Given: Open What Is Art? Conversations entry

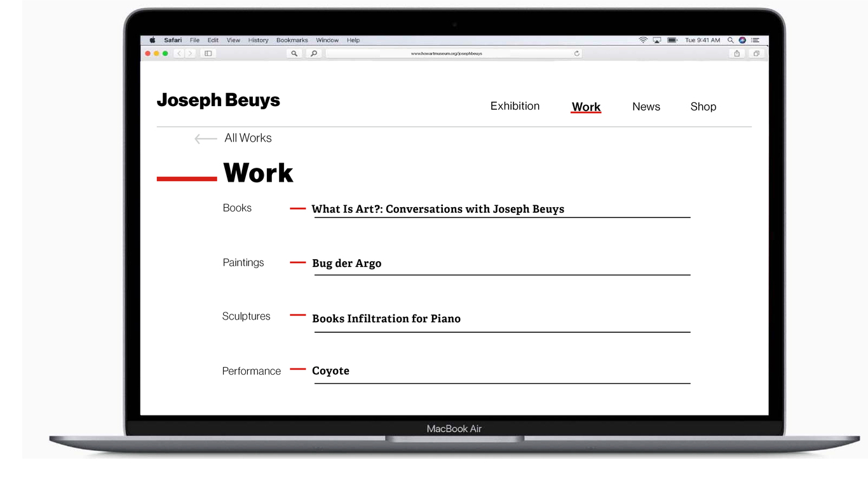Looking at the screenshot, I should coord(438,209).
